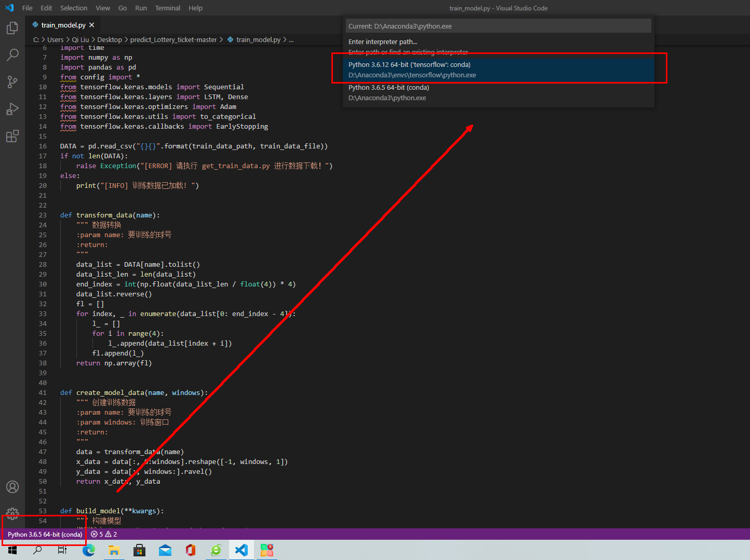Expand the Qi Liu breadcrumb
Viewport: 750px width, 560px height.
[x=80, y=39]
